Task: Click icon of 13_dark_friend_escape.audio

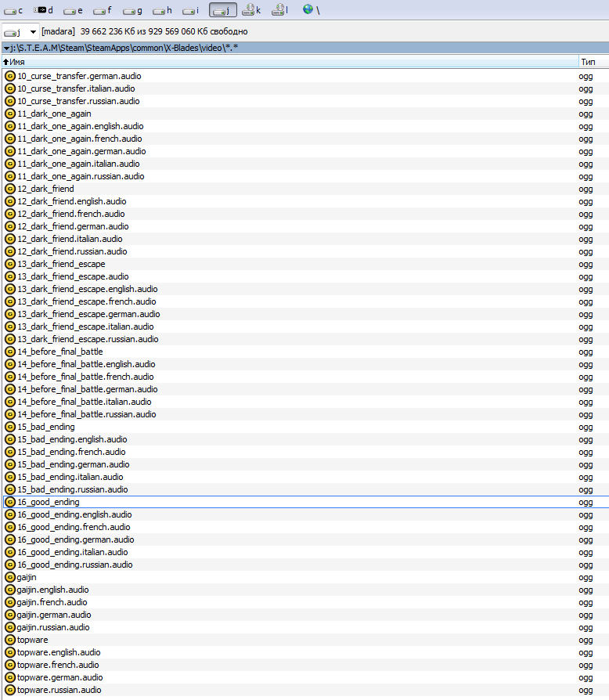Action: pos(10,276)
